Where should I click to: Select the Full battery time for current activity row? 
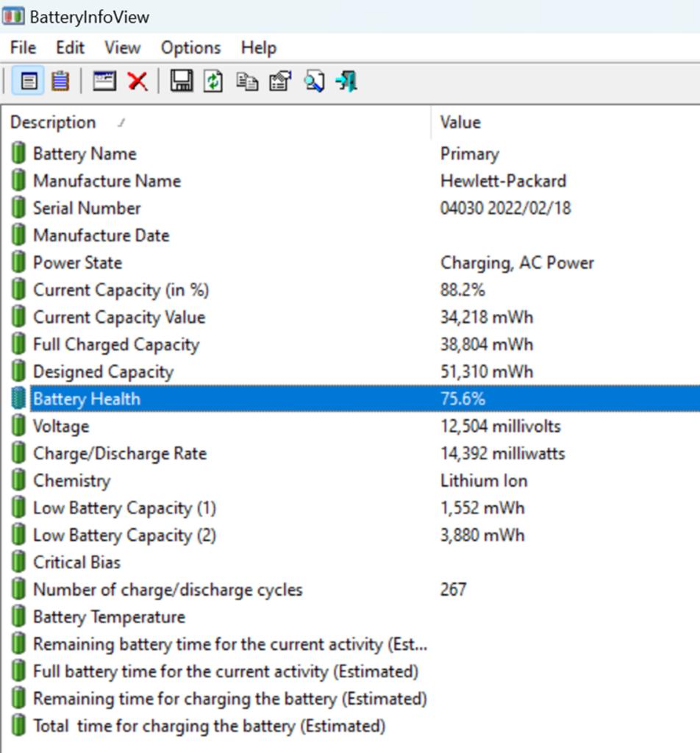(226, 671)
